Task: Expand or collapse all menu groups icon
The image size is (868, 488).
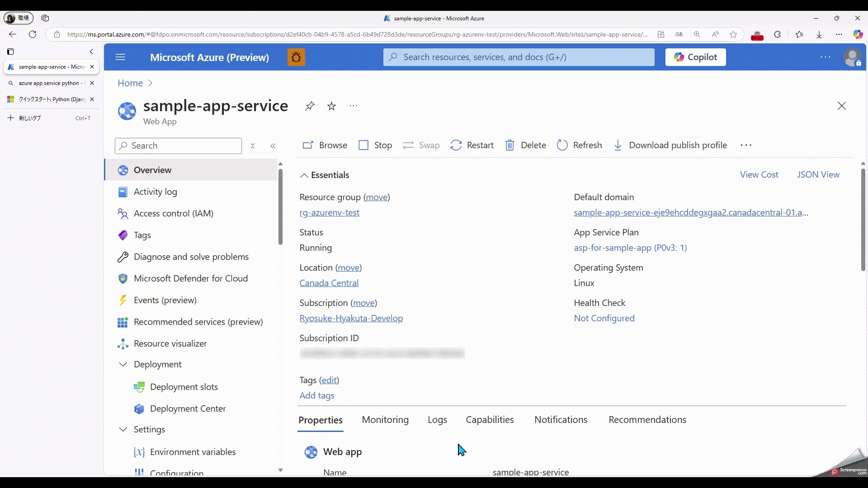Action: pos(253,146)
